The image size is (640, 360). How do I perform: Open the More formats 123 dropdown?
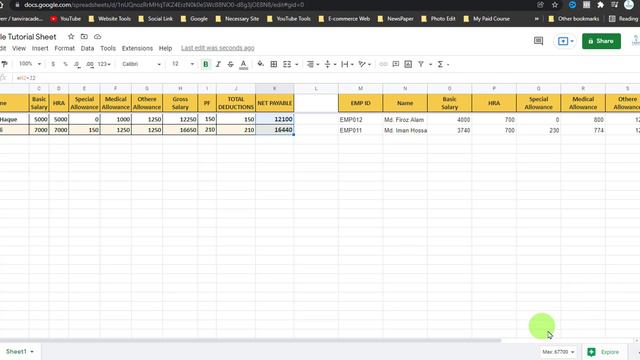104,64
